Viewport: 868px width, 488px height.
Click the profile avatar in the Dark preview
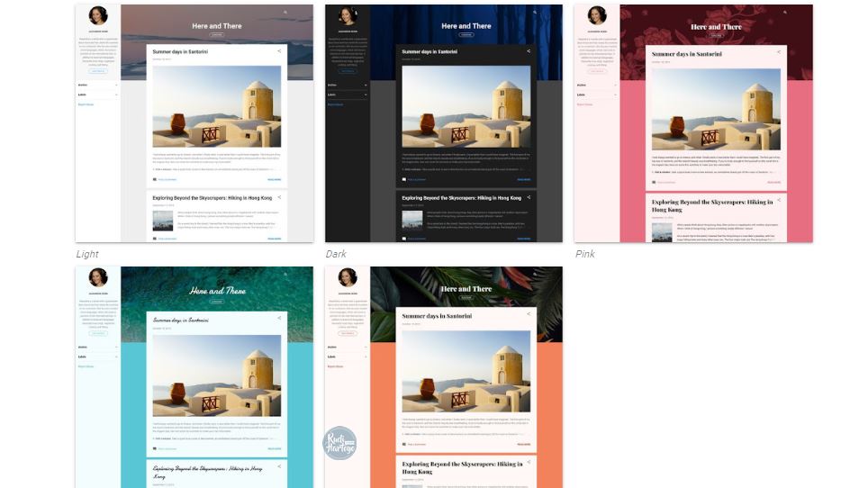(x=348, y=15)
